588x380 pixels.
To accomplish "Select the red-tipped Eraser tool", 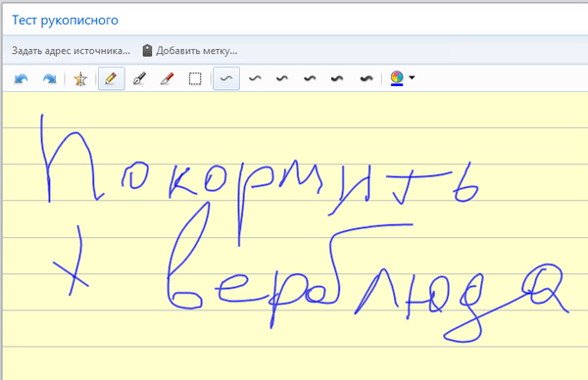I will point(167,78).
